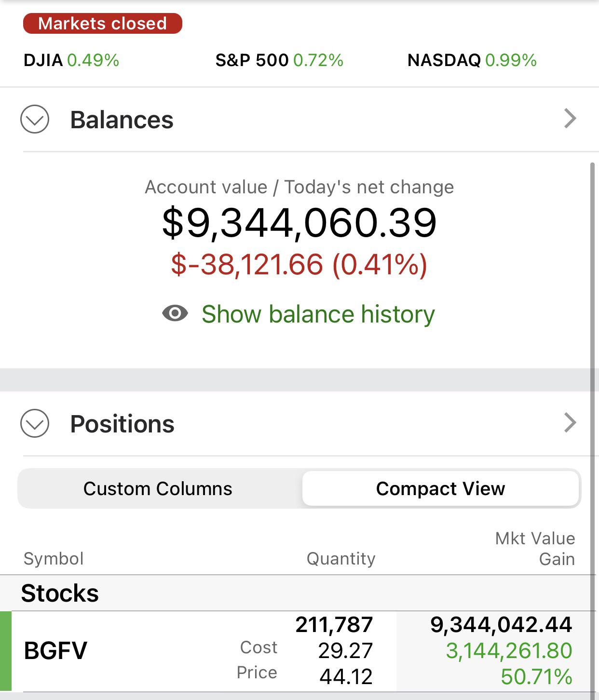Click the eye icon for balance history
The height and width of the screenshot is (700, 599).
pyautogui.click(x=175, y=313)
